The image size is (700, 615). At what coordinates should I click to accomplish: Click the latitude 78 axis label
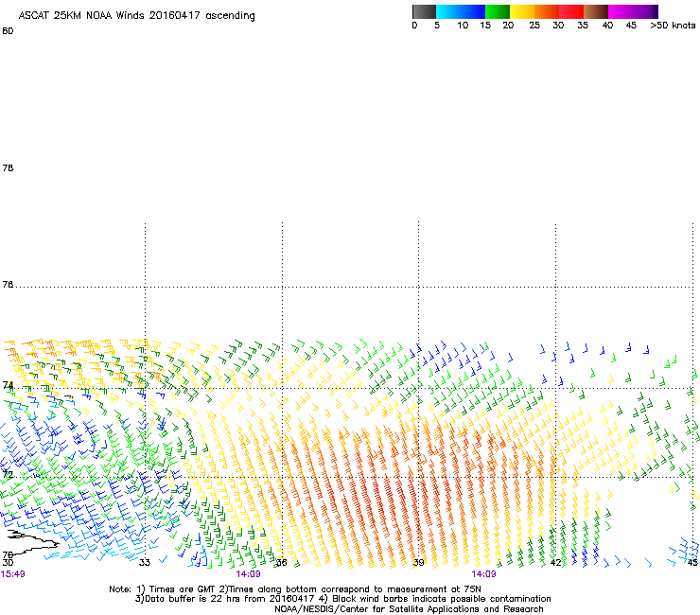pyautogui.click(x=8, y=167)
